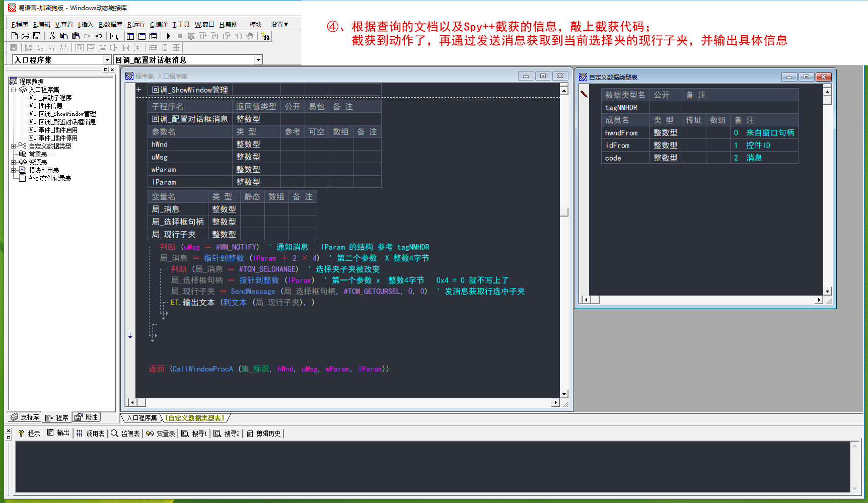The width and height of the screenshot is (868, 503).
Task: Click the New file toolbar icon
Action: coord(15,36)
